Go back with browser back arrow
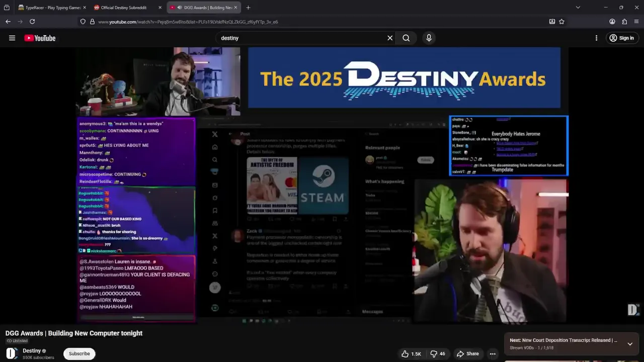The image size is (644, 362). (x=8, y=22)
